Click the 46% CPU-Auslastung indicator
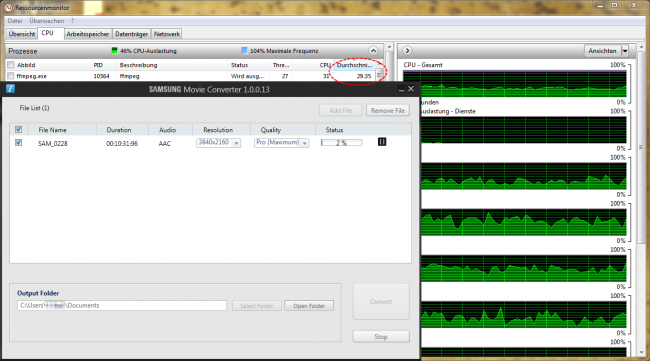The width and height of the screenshot is (650, 361). (x=144, y=51)
